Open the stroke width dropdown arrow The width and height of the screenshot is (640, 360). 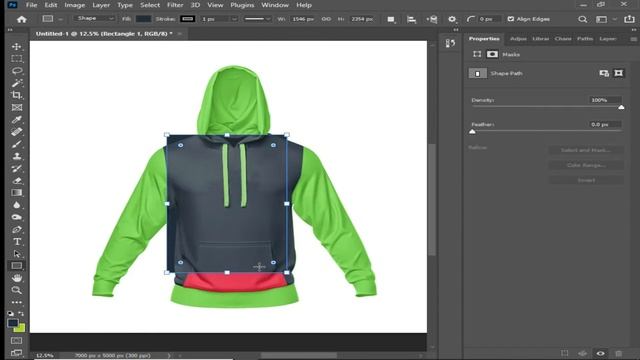click(234, 19)
